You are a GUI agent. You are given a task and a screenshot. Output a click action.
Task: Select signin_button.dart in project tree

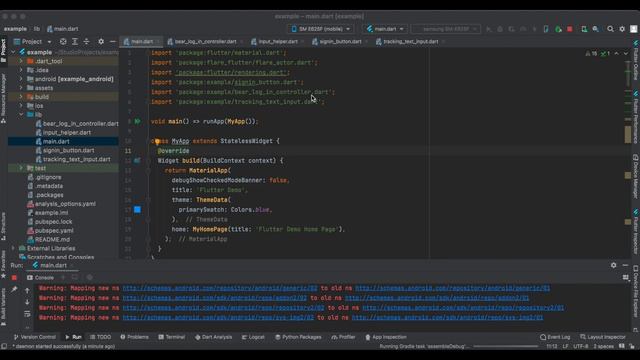pos(68,151)
